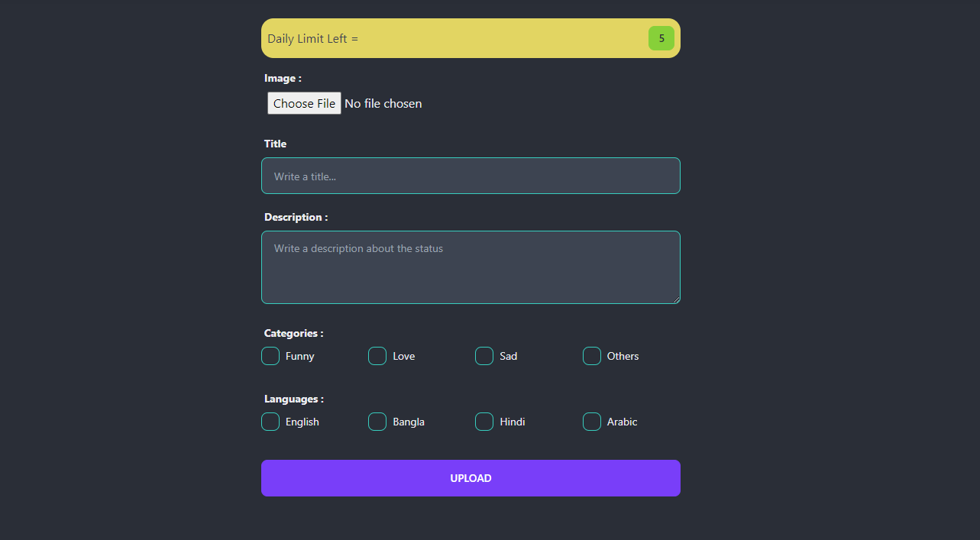Click into the Description textarea

coord(471,267)
